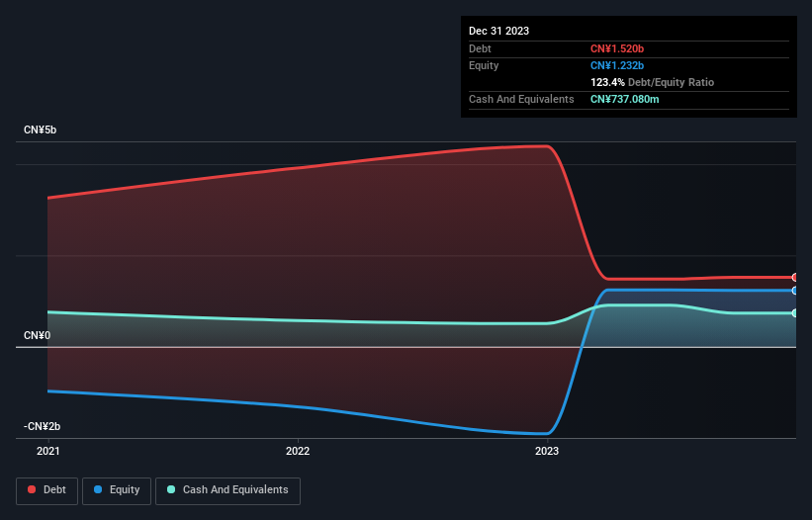Click the Equity label in tooltip

pyautogui.click(x=484, y=65)
